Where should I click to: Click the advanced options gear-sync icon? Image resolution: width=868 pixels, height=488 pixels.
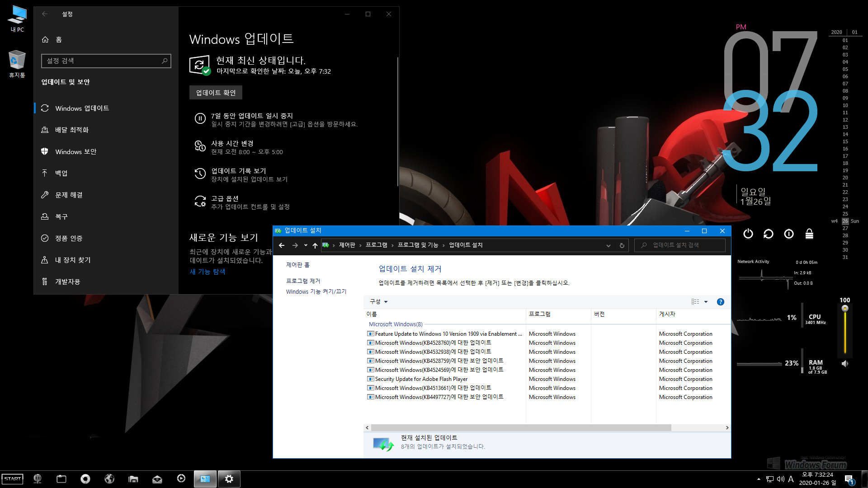200,201
